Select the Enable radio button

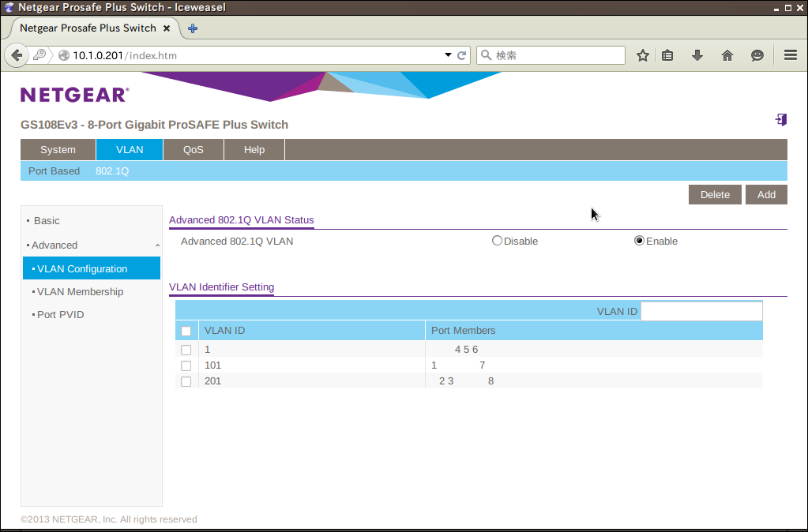tap(639, 241)
